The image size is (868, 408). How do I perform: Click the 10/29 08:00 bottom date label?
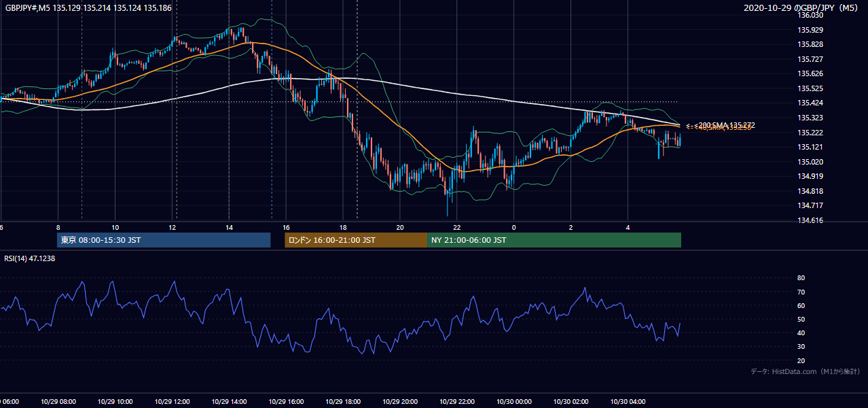pos(58,402)
